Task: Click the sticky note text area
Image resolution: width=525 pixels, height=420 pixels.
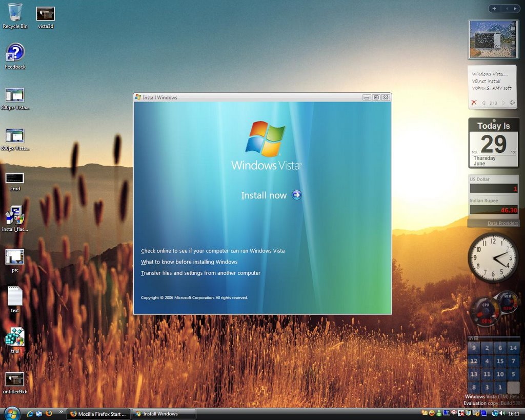Action: [492, 82]
